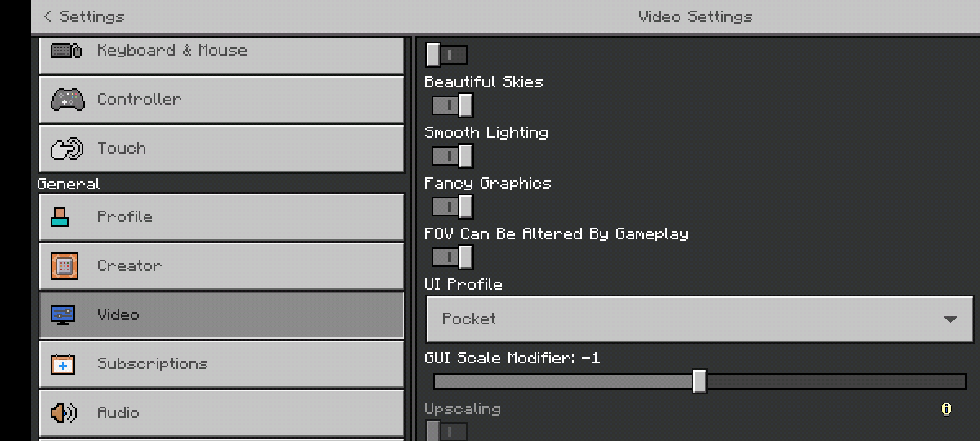The width and height of the screenshot is (980, 441).
Task: Click the Subscriptions calendar icon
Action: click(x=63, y=364)
